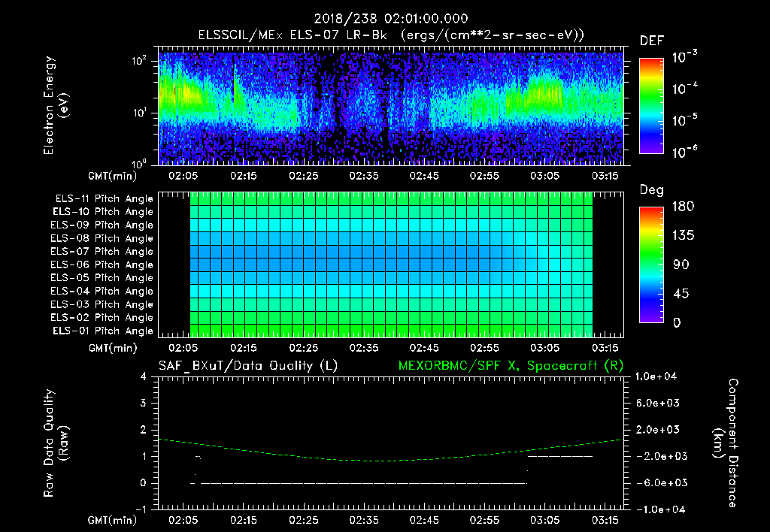Click the Component Distance (km) axis label
Viewport: 770px width, 532px height.
(725, 443)
